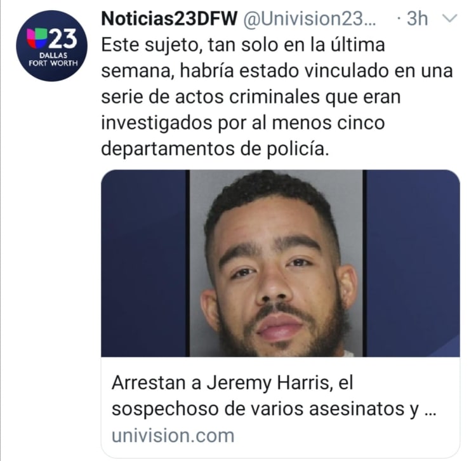Click the 'semana, habría estado vinculado' line

(277, 71)
